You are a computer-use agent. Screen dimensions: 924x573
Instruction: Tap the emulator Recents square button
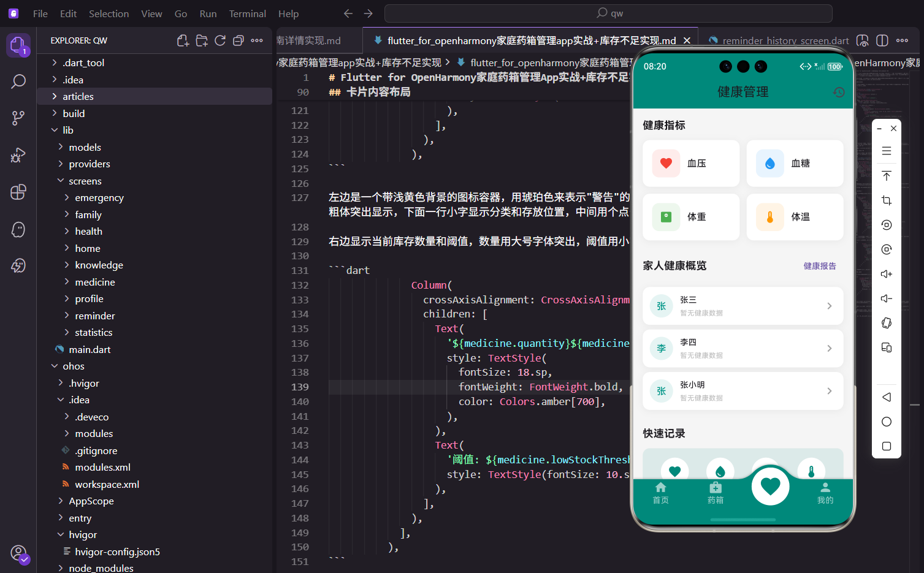click(887, 446)
